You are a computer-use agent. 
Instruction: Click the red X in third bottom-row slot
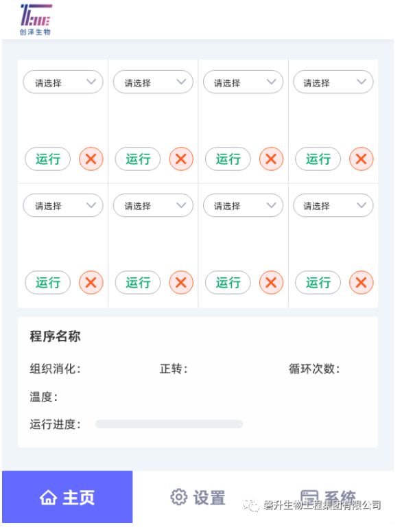click(x=271, y=282)
